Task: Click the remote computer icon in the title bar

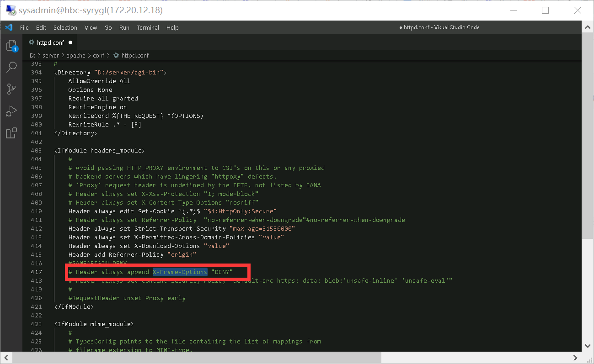Action: (x=10, y=10)
